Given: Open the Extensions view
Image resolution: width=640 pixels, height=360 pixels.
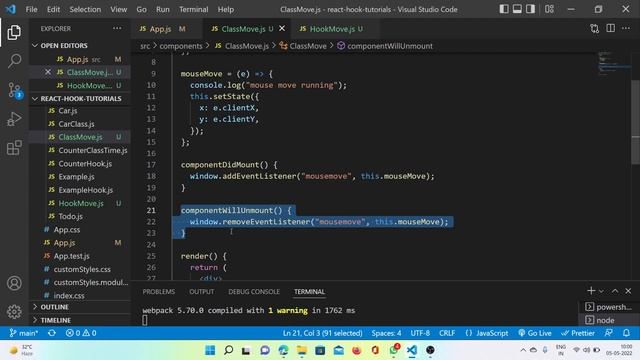Looking at the screenshot, I should click(x=14, y=148).
